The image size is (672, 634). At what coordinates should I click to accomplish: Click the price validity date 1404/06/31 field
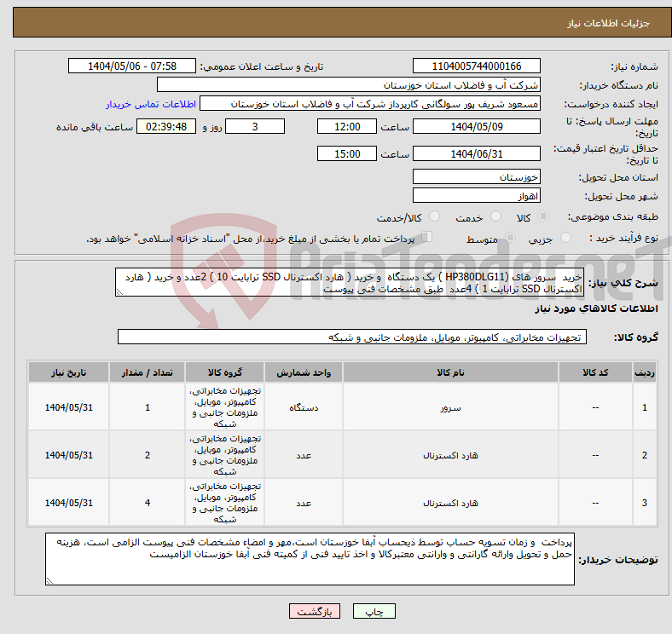(x=477, y=154)
